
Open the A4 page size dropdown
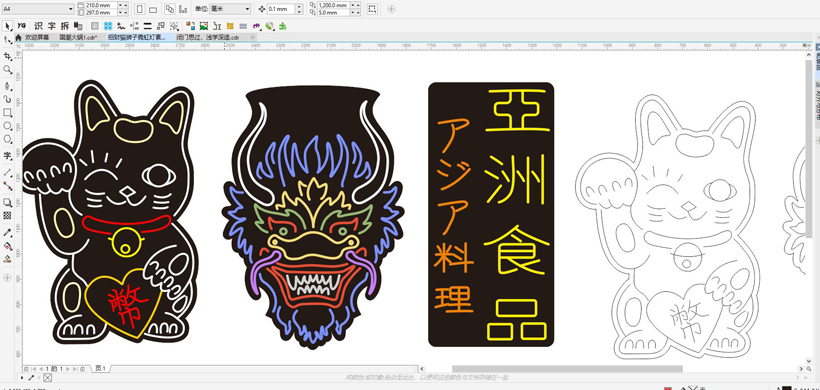point(71,9)
